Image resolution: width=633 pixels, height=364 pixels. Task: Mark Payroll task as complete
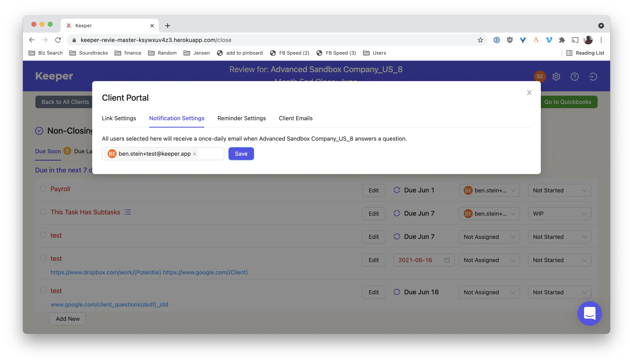point(43,188)
